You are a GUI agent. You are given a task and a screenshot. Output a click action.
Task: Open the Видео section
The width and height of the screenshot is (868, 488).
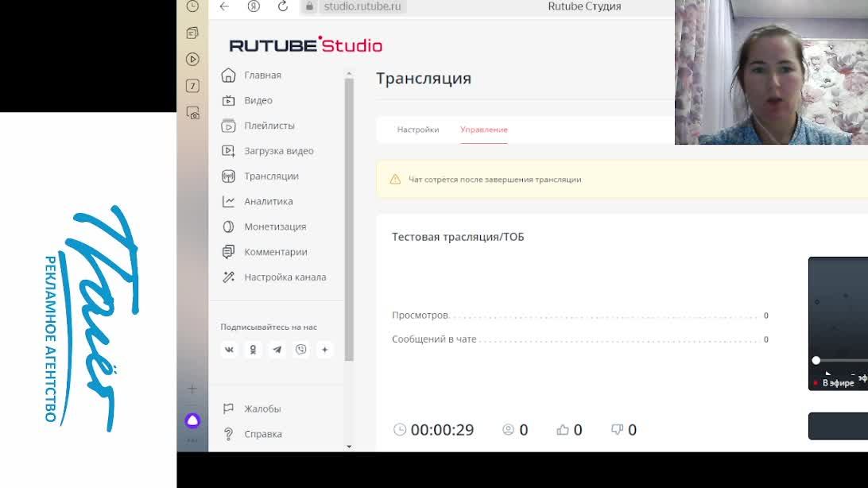(x=258, y=101)
